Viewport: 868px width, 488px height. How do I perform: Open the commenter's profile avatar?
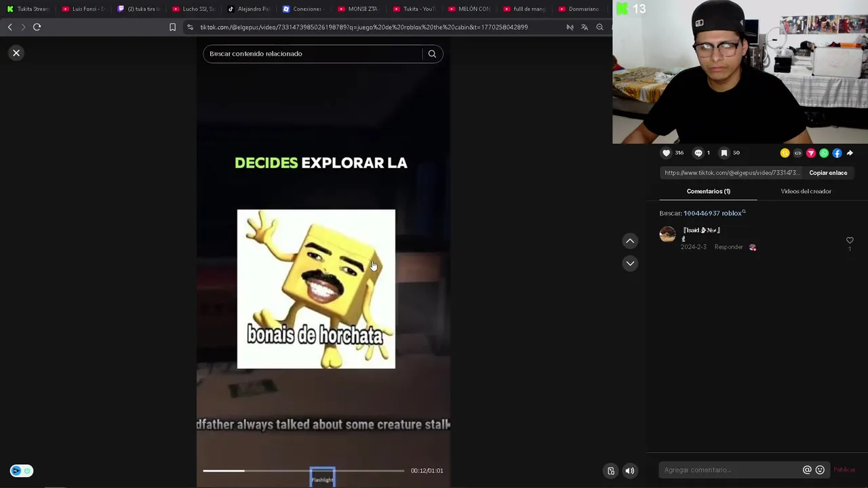(x=668, y=235)
